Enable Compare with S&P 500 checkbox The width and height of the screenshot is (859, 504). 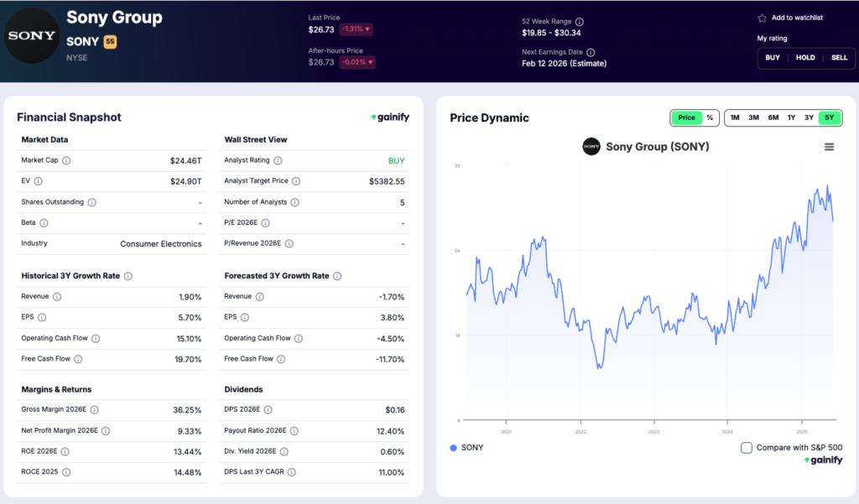coord(747,448)
